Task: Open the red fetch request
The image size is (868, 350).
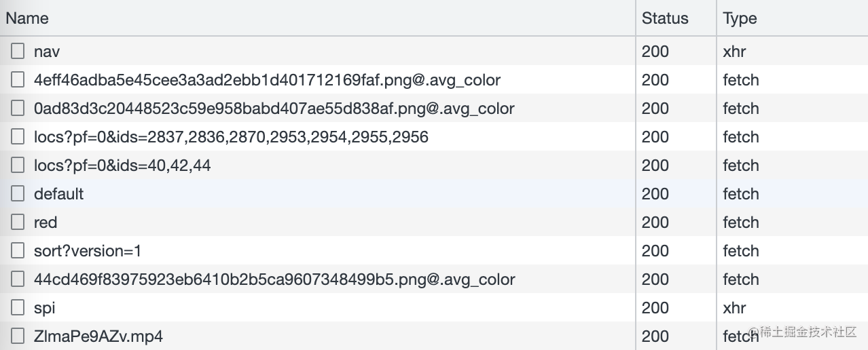Action: [x=46, y=222]
